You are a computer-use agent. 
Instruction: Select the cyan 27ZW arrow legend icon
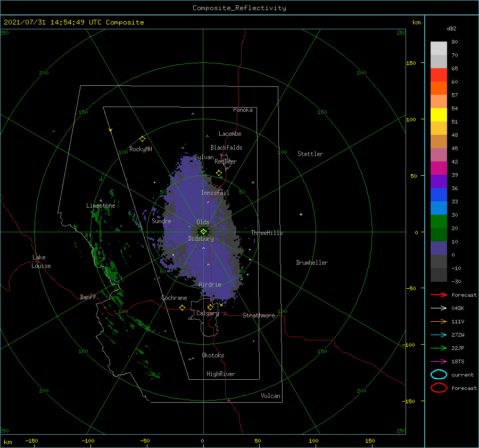tap(439, 335)
